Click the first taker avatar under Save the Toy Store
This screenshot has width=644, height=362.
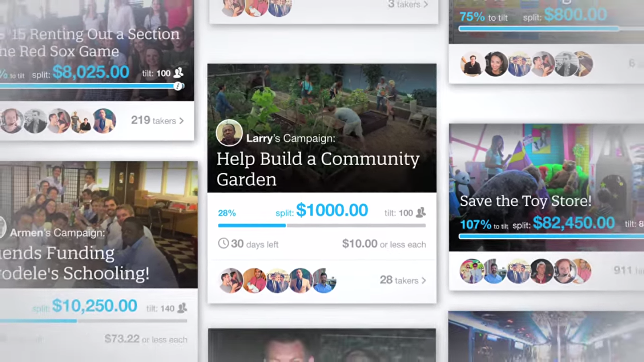tap(471, 271)
